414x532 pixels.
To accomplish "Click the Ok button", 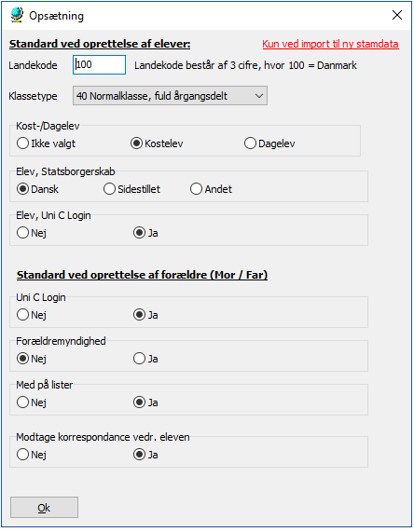I will coord(44,508).
